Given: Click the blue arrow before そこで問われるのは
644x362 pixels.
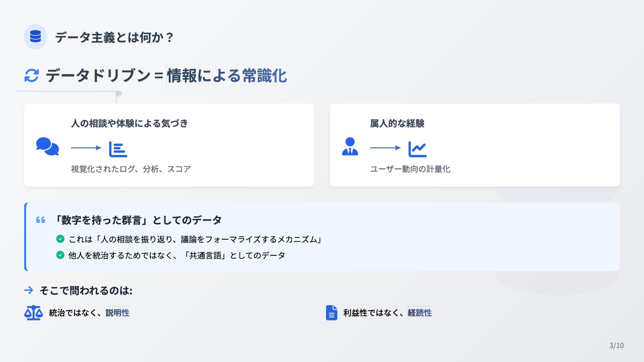Looking at the screenshot, I should coord(29,290).
